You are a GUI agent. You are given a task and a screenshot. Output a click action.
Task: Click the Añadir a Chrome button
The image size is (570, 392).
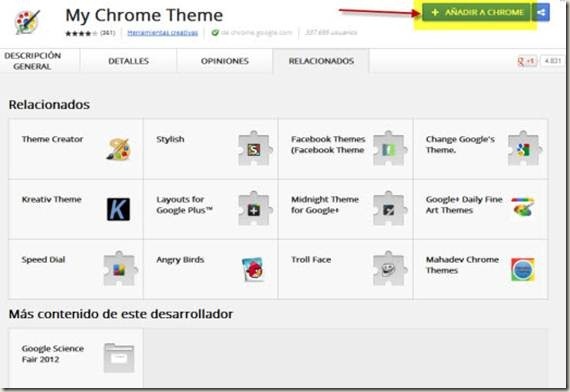[477, 12]
